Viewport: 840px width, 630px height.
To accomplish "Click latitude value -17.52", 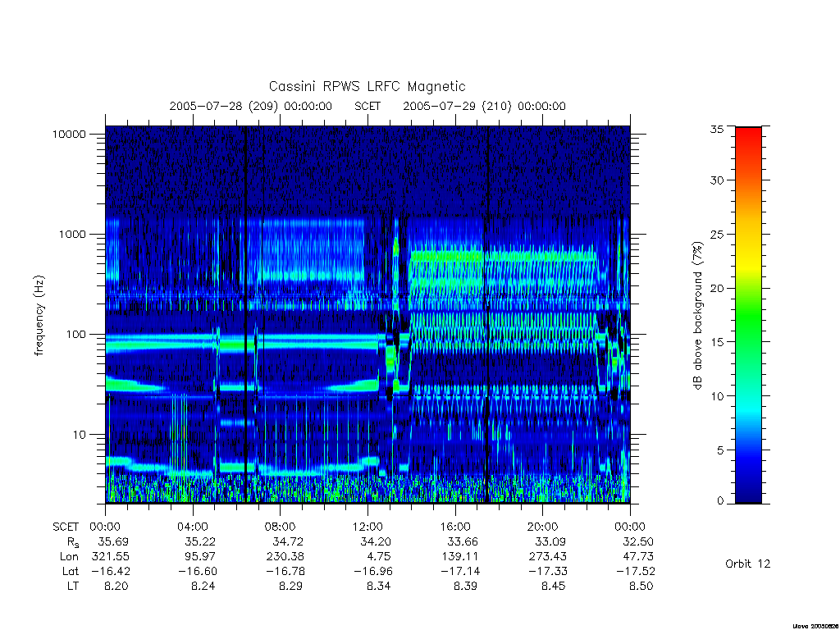I will click(636, 572).
